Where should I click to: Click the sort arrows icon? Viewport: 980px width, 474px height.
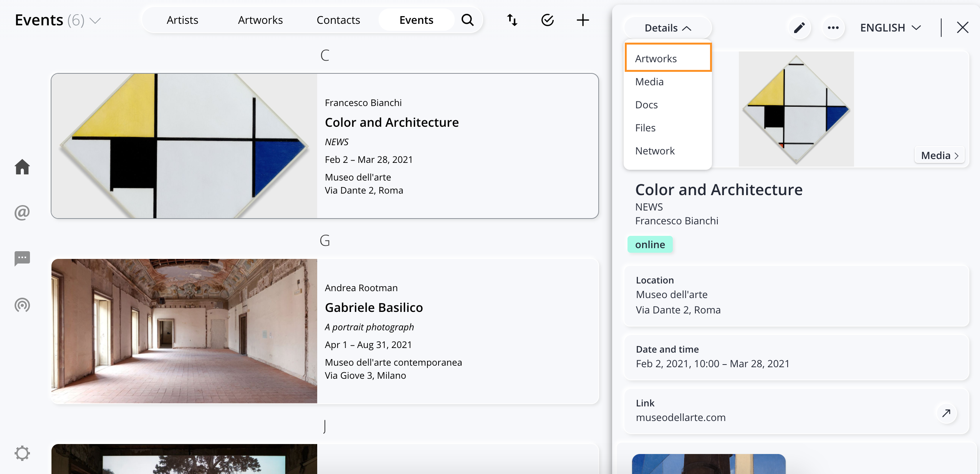pos(512,20)
